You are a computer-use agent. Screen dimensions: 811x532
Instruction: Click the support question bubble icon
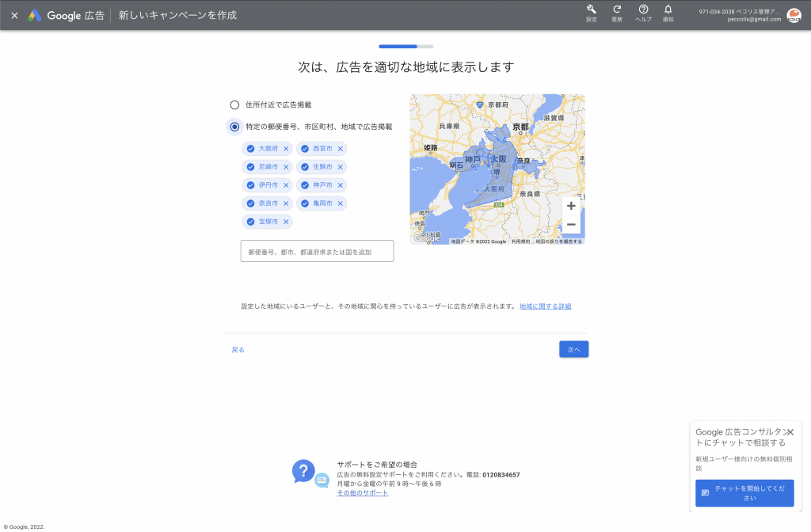pos(304,472)
